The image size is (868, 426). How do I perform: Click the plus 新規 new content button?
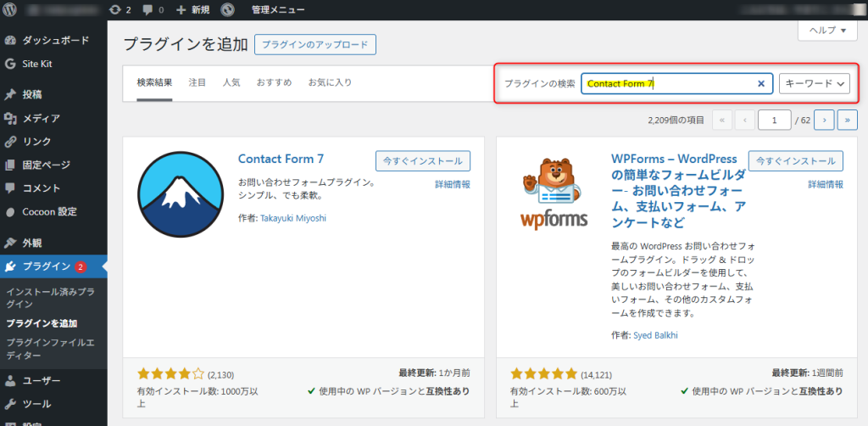(192, 10)
